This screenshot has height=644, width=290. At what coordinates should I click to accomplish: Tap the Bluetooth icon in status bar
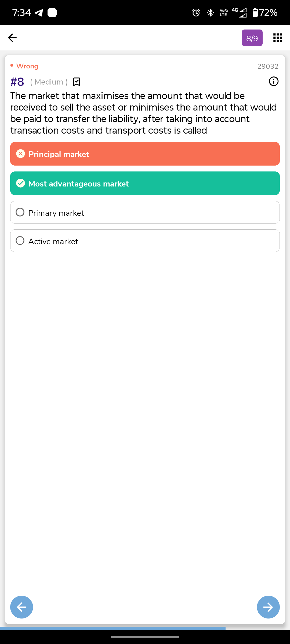[211, 13]
